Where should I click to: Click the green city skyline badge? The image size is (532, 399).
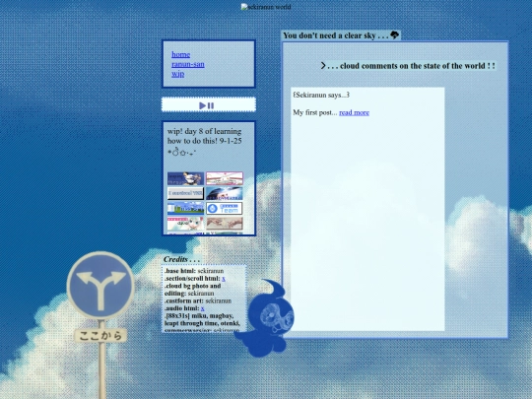[185, 208]
